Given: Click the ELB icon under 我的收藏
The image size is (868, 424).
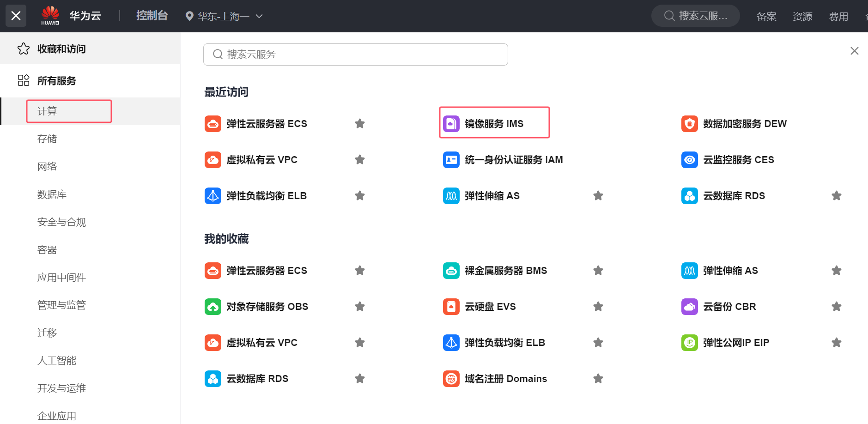Looking at the screenshot, I should 451,343.
